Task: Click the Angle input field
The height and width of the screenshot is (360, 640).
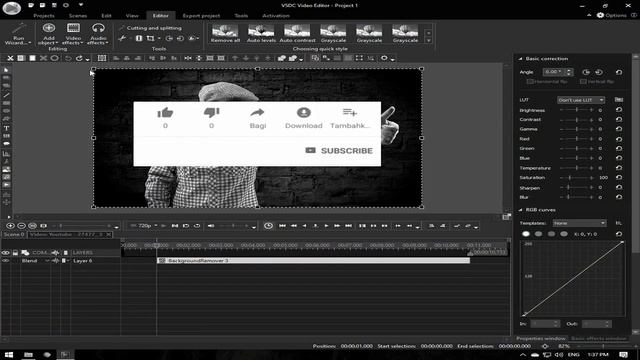Action: coord(554,72)
